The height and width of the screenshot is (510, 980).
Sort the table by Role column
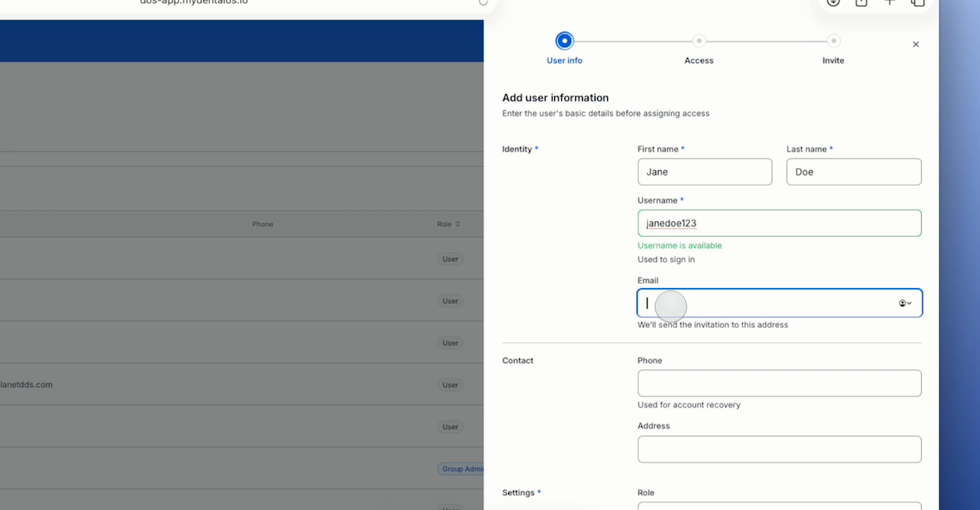pyautogui.click(x=449, y=224)
